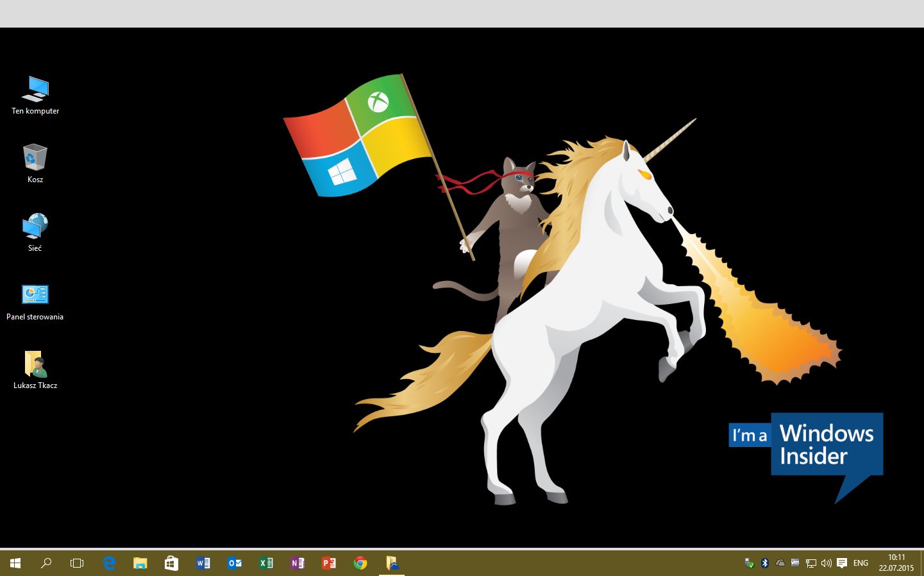Select the Sieć network desktop icon
The image size is (924, 576).
pyautogui.click(x=35, y=232)
